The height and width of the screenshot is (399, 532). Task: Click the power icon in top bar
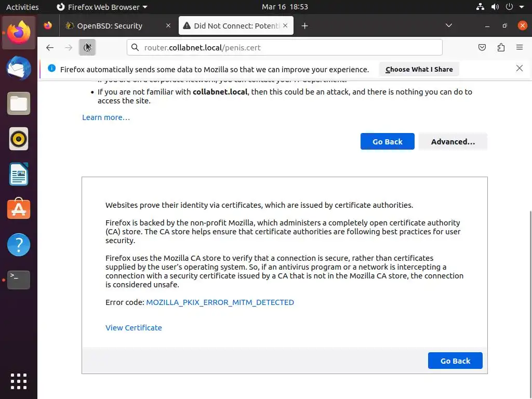[509, 7]
